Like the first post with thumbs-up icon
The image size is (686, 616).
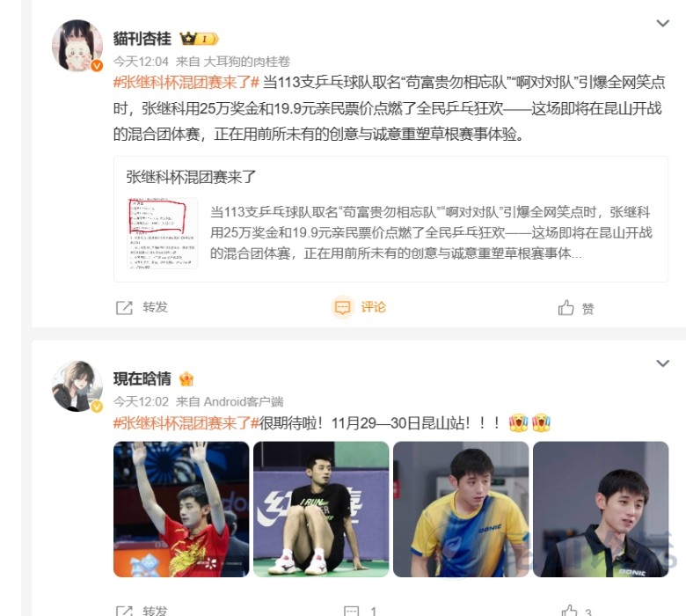[x=566, y=308]
